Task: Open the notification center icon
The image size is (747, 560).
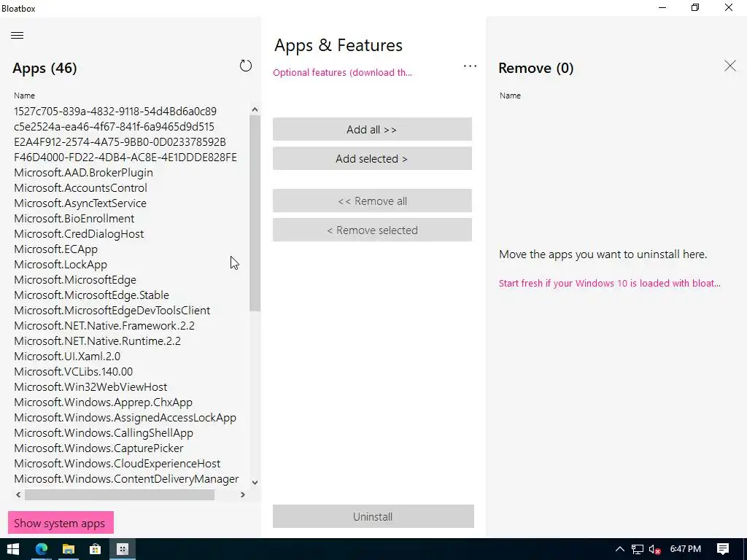Action: tap(723, 549)
